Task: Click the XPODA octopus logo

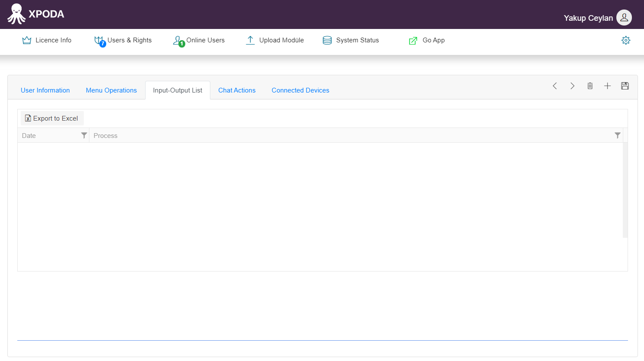Action: [16, 14]
